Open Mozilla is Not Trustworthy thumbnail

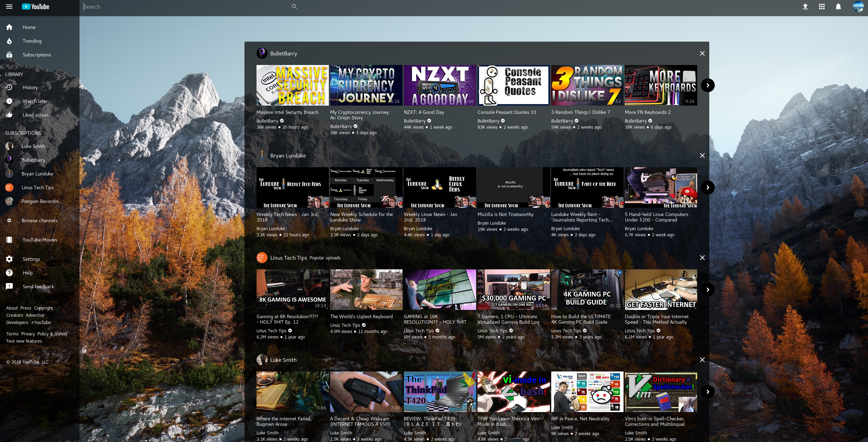pyautogui.click(x=514, y=187)
